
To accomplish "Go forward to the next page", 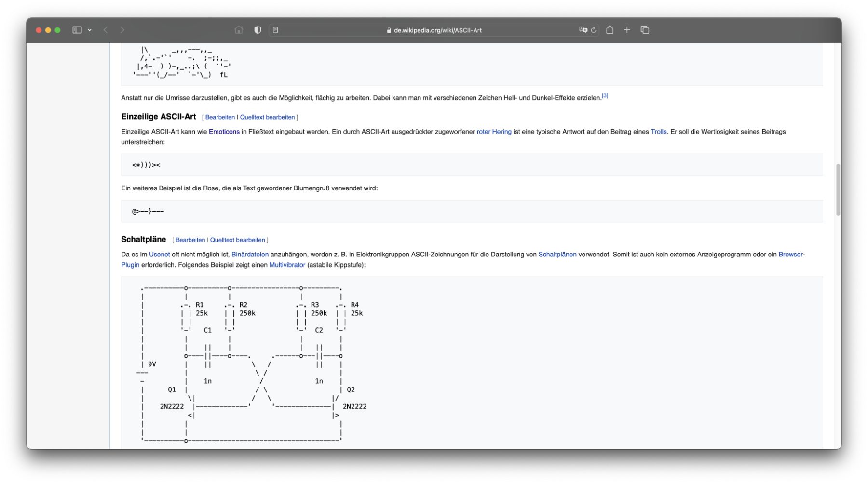I will pos(122,30).
